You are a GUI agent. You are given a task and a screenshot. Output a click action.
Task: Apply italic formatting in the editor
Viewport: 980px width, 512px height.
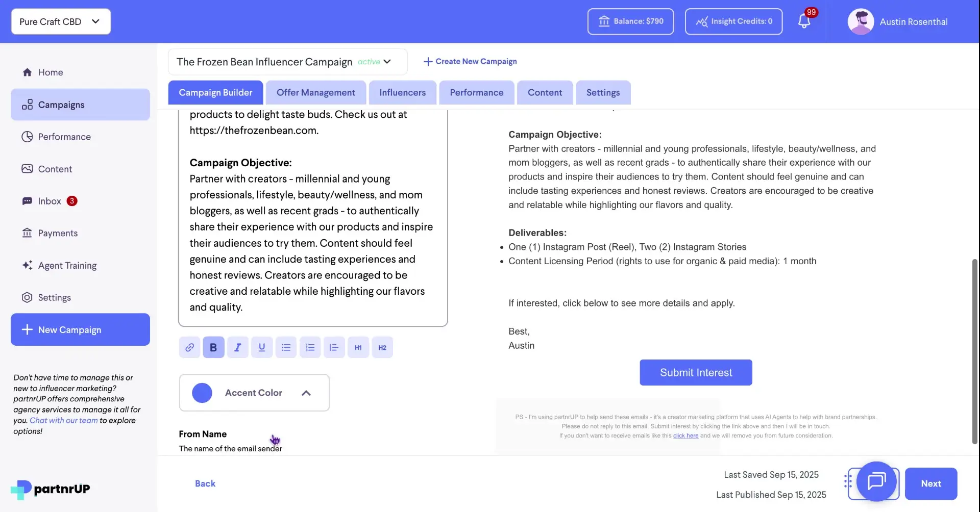pos(237,347)
